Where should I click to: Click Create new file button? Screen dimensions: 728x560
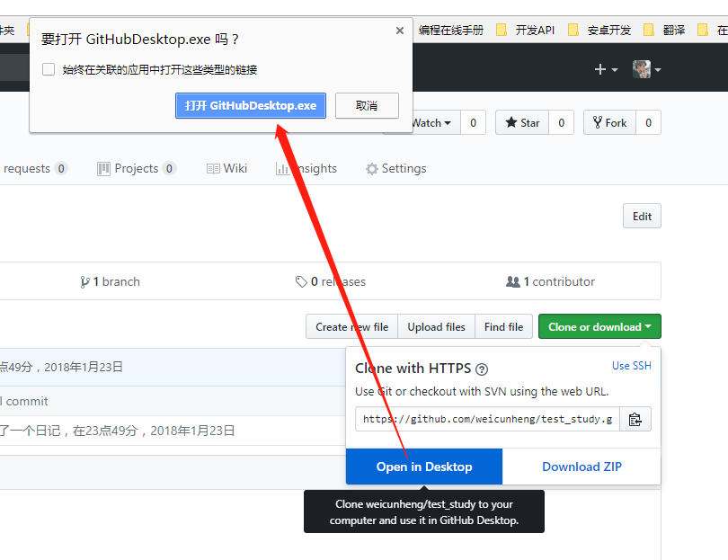click(x=352, y=327)
